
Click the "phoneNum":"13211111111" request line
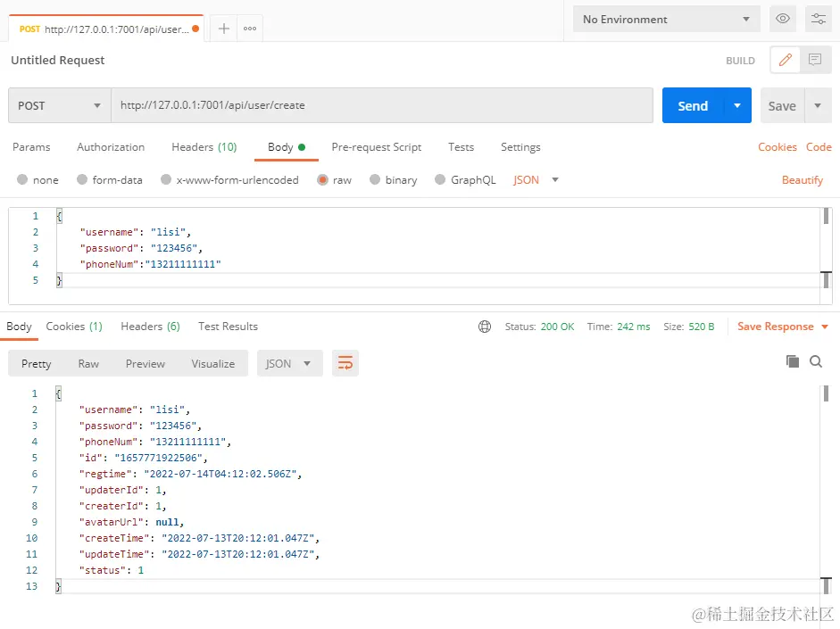tap(151, 264)
